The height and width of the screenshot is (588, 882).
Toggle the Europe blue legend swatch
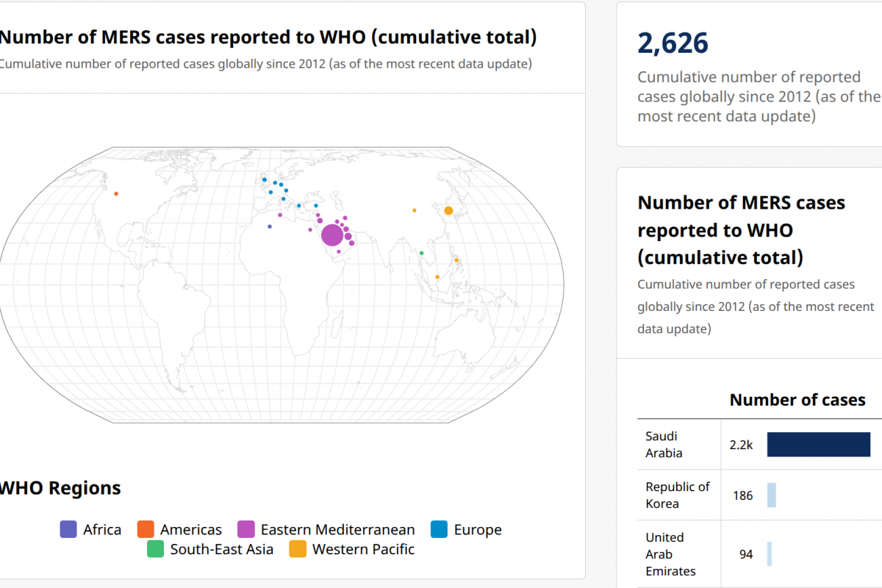click(440, 529)
